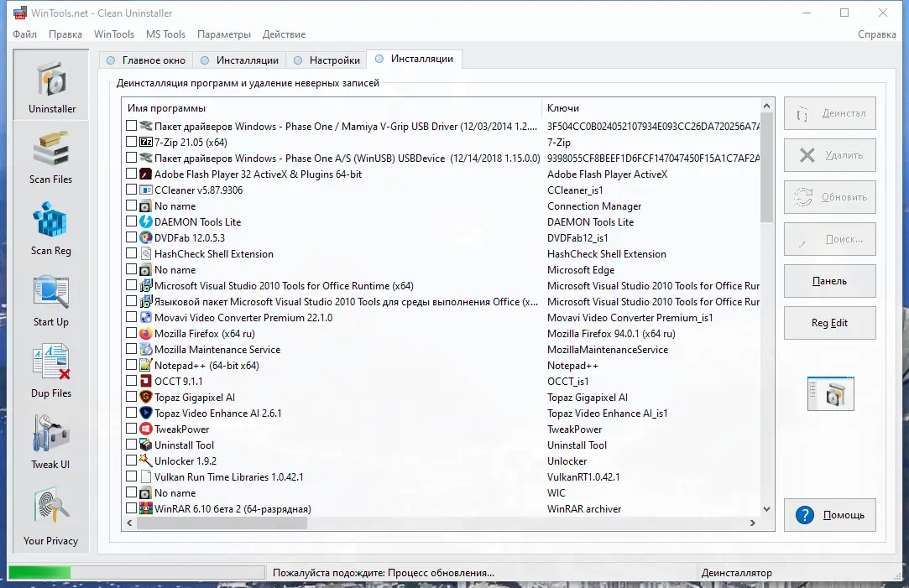
Task: Click the green progress bar in status bar
Action: coord(39,572)
